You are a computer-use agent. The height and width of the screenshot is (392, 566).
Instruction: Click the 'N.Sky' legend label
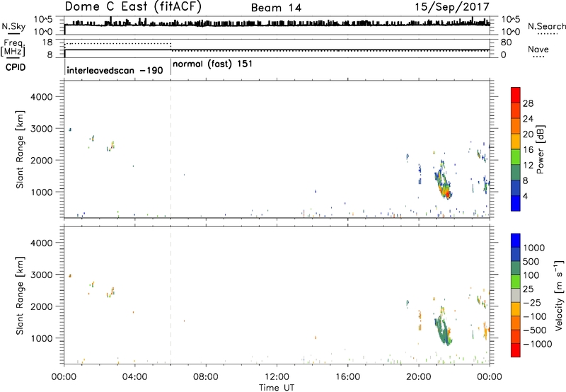click(x=13, y=26)
